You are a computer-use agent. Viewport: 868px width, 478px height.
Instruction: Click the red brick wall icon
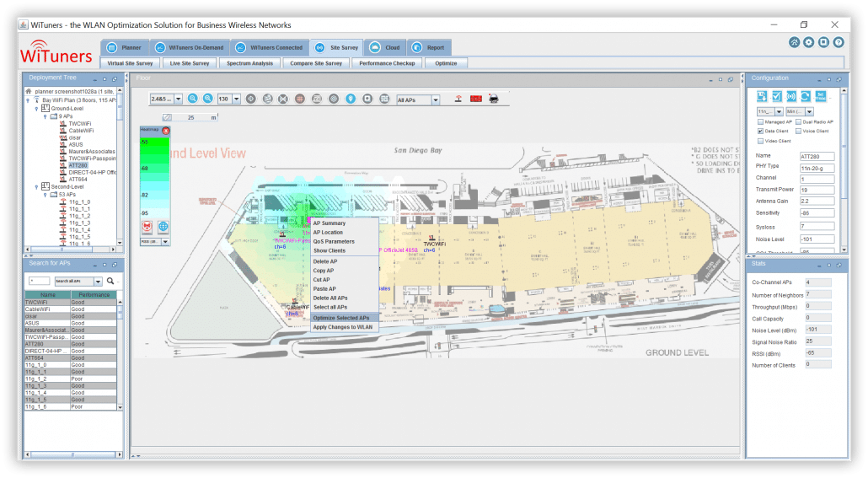pos(476,99)
